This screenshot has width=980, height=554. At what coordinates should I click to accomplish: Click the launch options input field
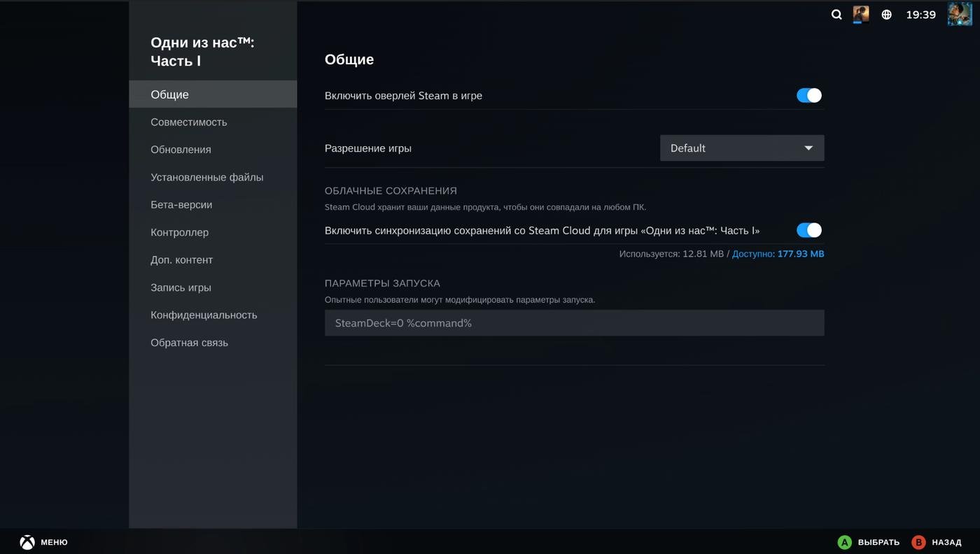[x=575, y=323]
